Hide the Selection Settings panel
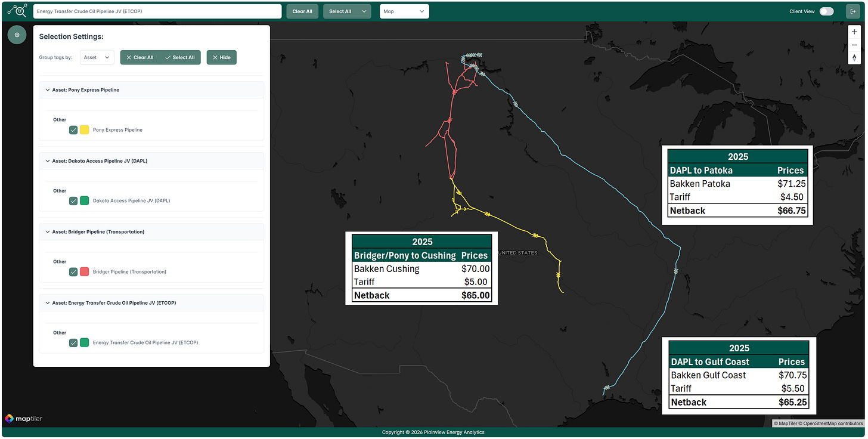Screen dimensions: 868x439 [x=222, y=57]
